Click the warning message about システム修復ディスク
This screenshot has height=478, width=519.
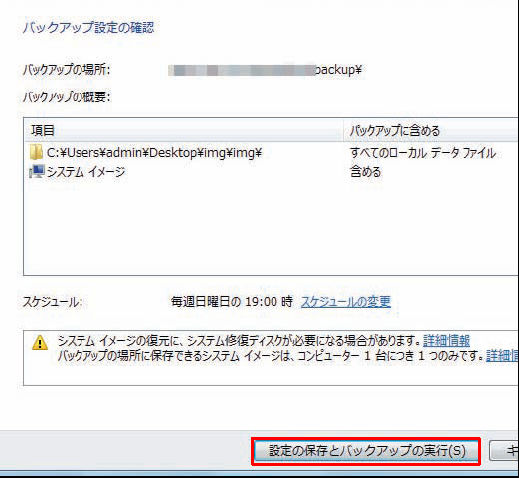click(x=239, y=341)
